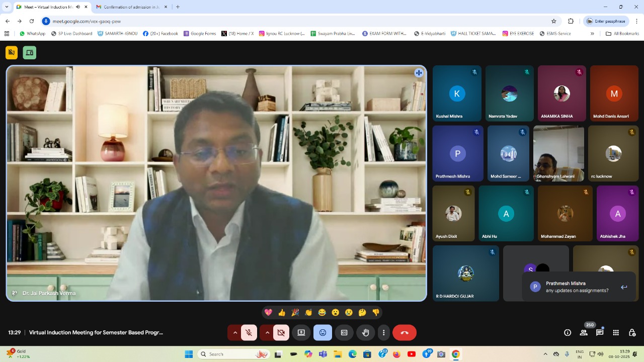Send the thumbs up reaction
The width and height of the screenshot is (644, 362).
click(x=282, y=313)
